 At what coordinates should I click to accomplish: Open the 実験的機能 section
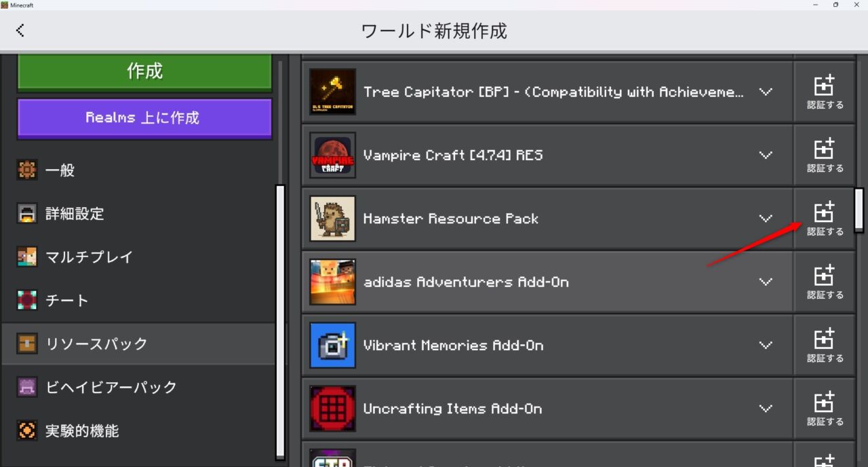138,431
